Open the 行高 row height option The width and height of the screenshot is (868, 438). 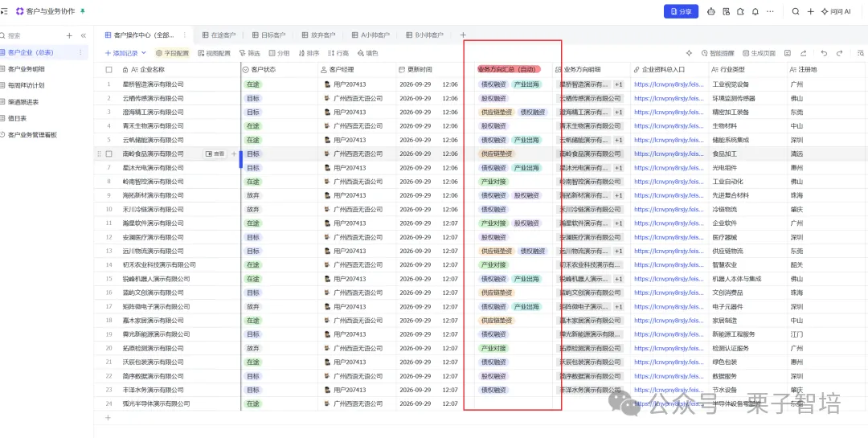tap(338, 53)
